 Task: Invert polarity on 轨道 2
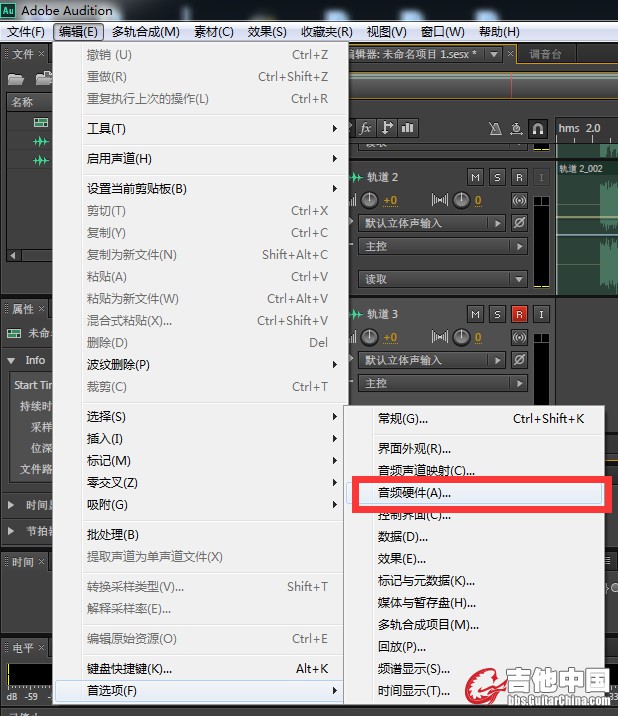(519, 223)
